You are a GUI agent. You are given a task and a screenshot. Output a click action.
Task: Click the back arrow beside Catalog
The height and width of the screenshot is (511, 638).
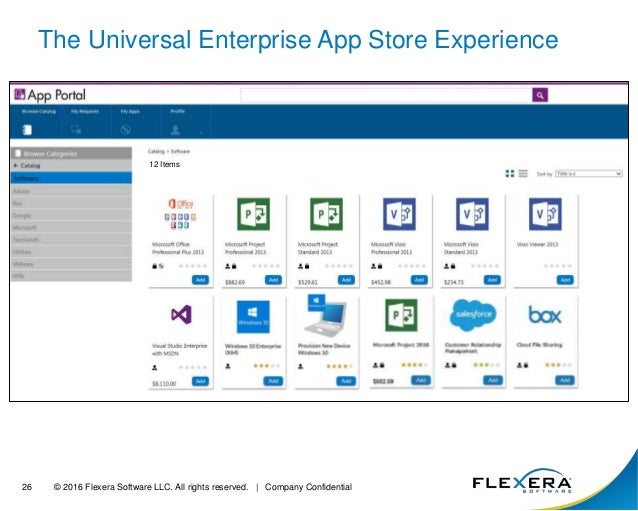point(16,166)
